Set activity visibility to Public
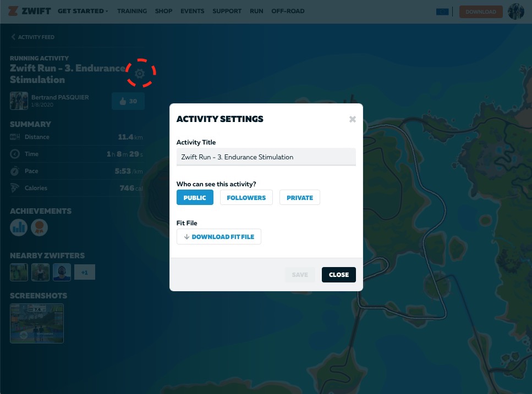532x394 pixels. click(x=195, y=197)
